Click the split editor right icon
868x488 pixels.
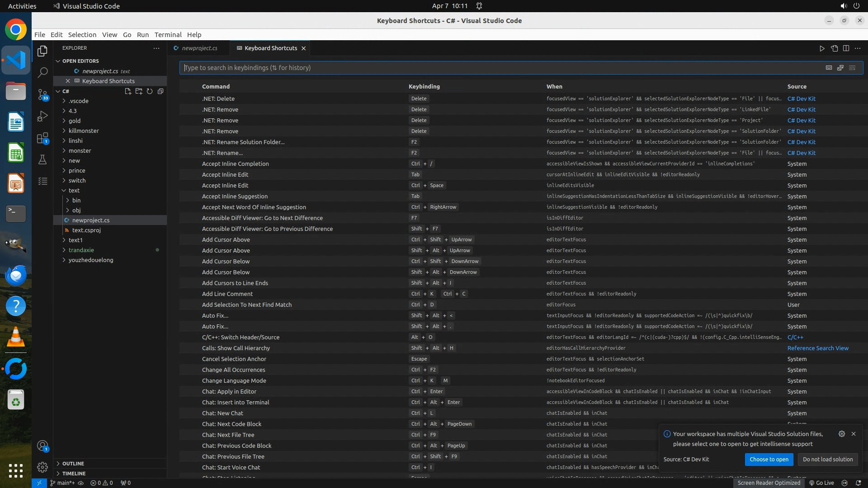point(846,48)
